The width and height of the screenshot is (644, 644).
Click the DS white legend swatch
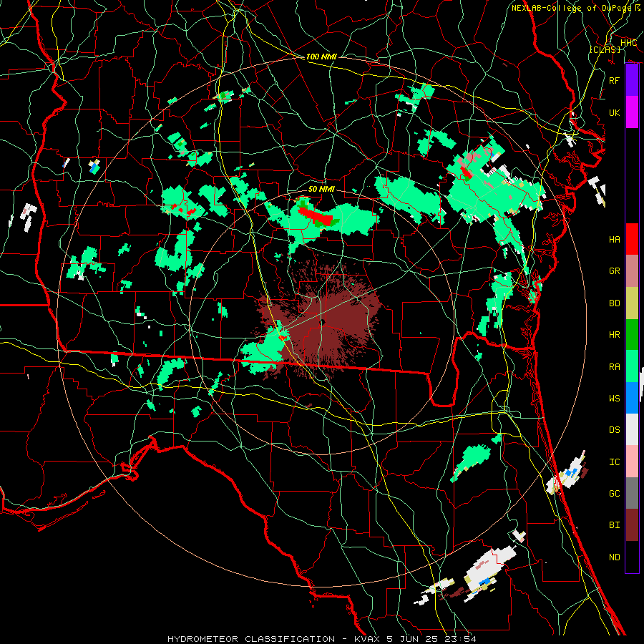pos(632,429)
